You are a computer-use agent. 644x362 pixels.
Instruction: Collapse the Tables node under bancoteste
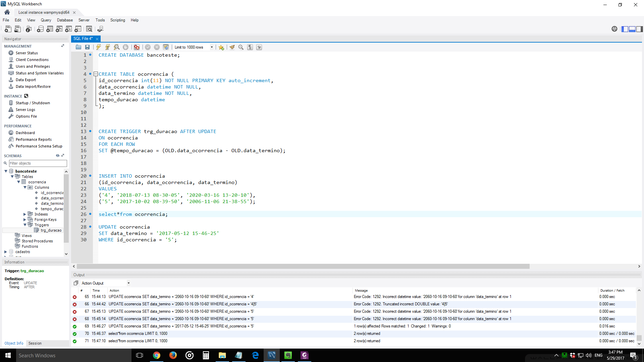[x=12, y=177]
